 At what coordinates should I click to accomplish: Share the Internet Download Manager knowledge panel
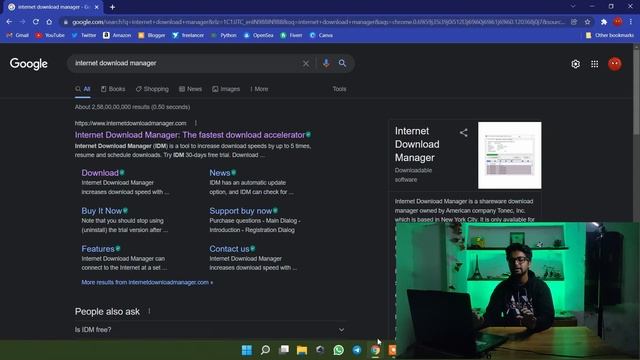point(464,133)
